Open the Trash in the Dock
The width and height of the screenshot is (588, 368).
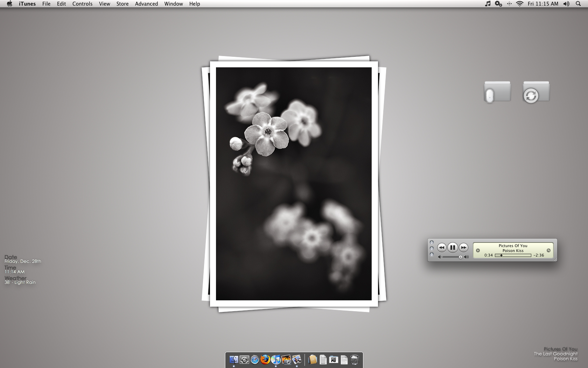355,360
